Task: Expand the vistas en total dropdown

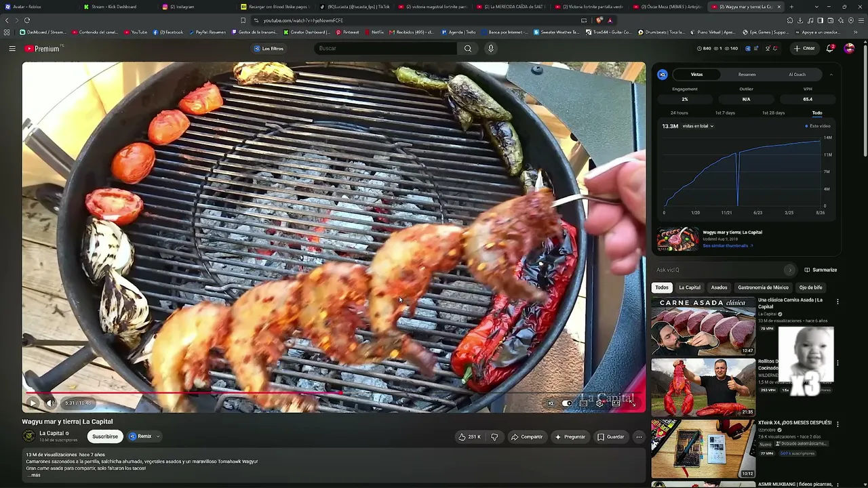Action: [698, 126]
